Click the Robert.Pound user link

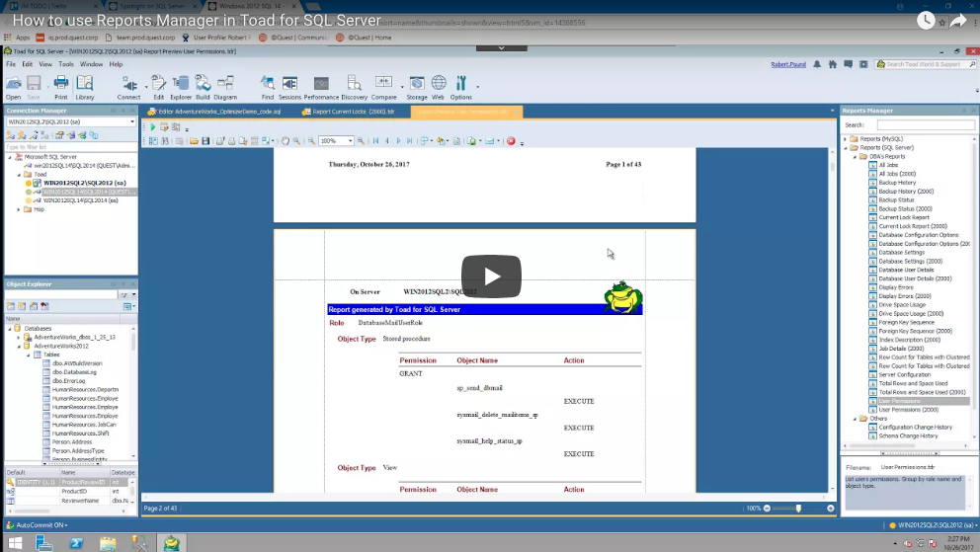coord(789,64)
